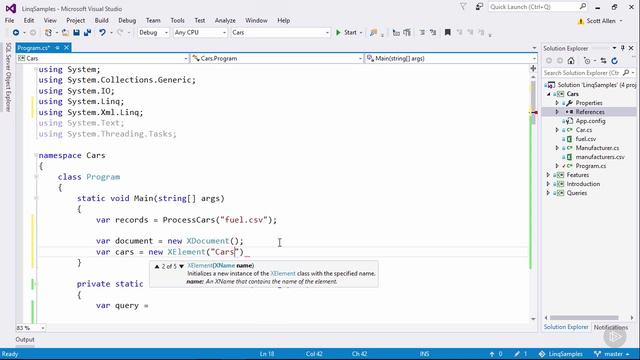The height and width of the screenshot is (360, 640).
Task: Open the Edit menu
Action: [x=29, y=20]
